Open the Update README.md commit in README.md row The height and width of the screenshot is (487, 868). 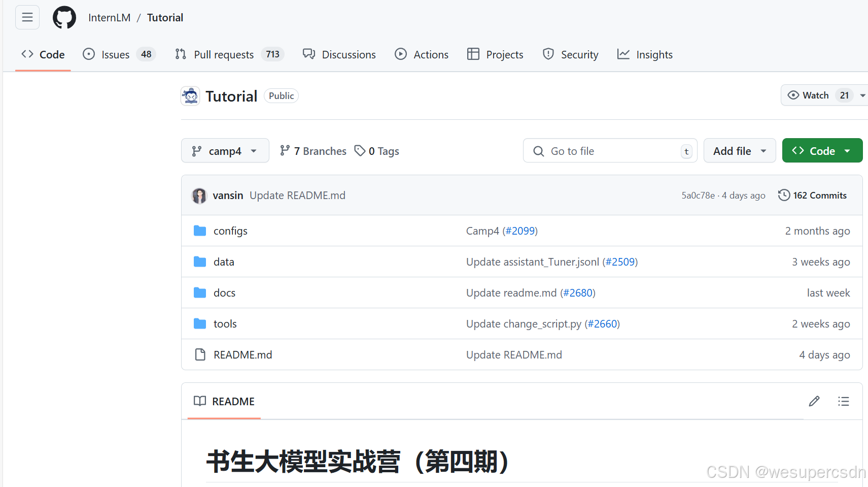click(x=514, y=355)
